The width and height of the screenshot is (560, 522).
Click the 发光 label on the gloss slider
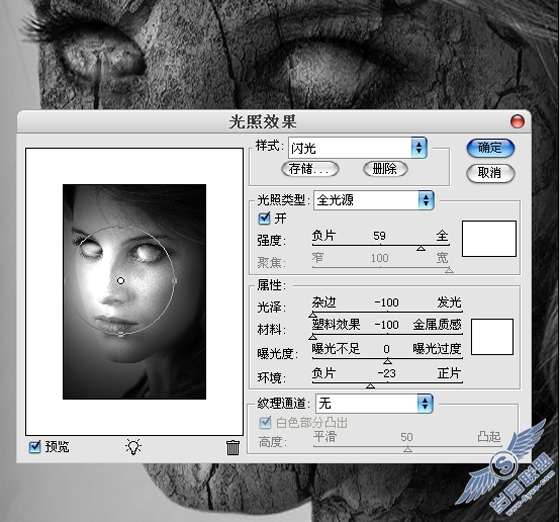click(449, 302)
